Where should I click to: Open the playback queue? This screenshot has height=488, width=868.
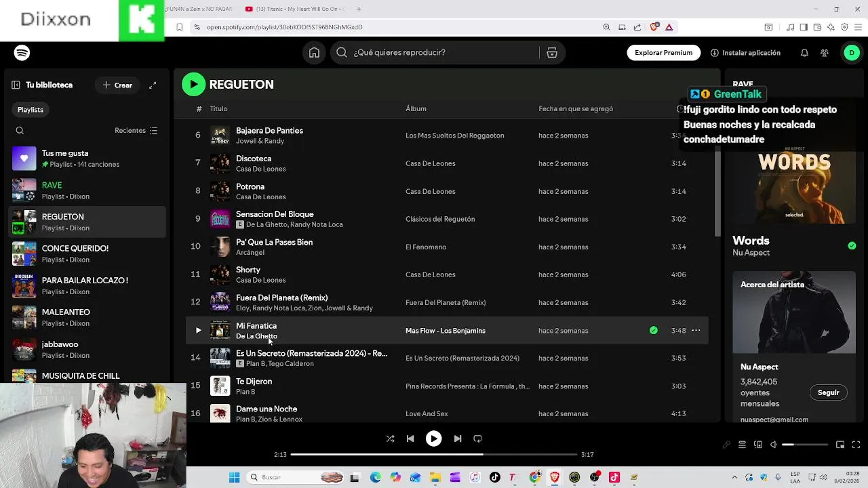(x=742, y=445)
